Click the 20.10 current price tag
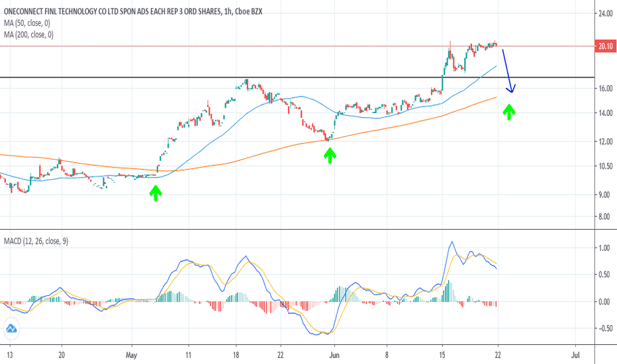This screenshot has height=364, width=617. point(606,46)
